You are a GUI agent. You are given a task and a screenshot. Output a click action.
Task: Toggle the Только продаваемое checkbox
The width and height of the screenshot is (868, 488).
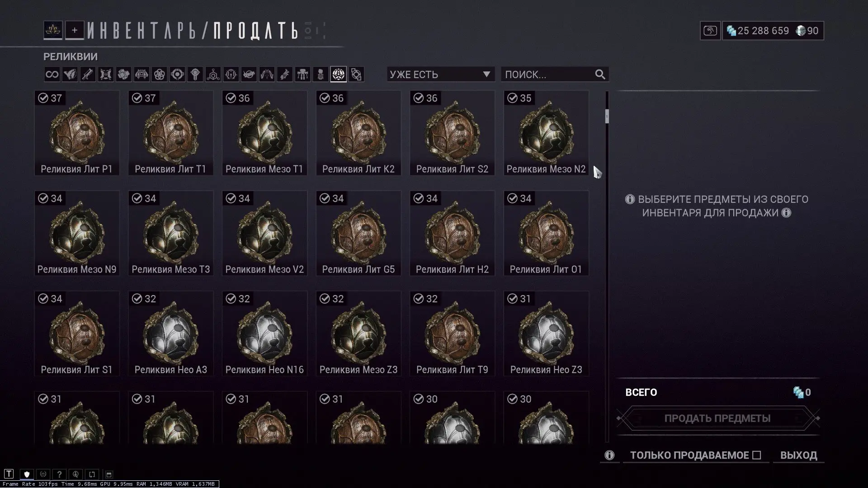[757, 455]
